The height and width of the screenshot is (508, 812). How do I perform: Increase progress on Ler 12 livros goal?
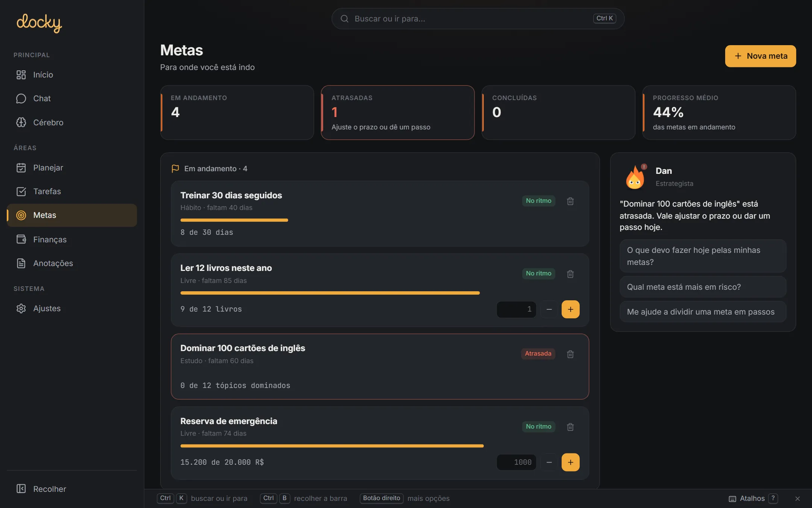click(x=570, y=309)
